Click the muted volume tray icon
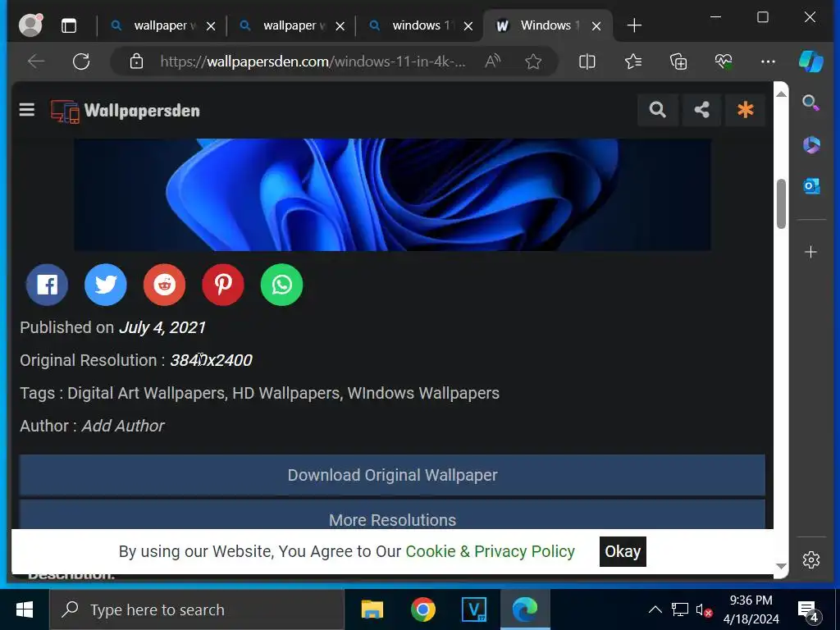The image size is (840, 630). pyautogui.click(x=703, y=610)
